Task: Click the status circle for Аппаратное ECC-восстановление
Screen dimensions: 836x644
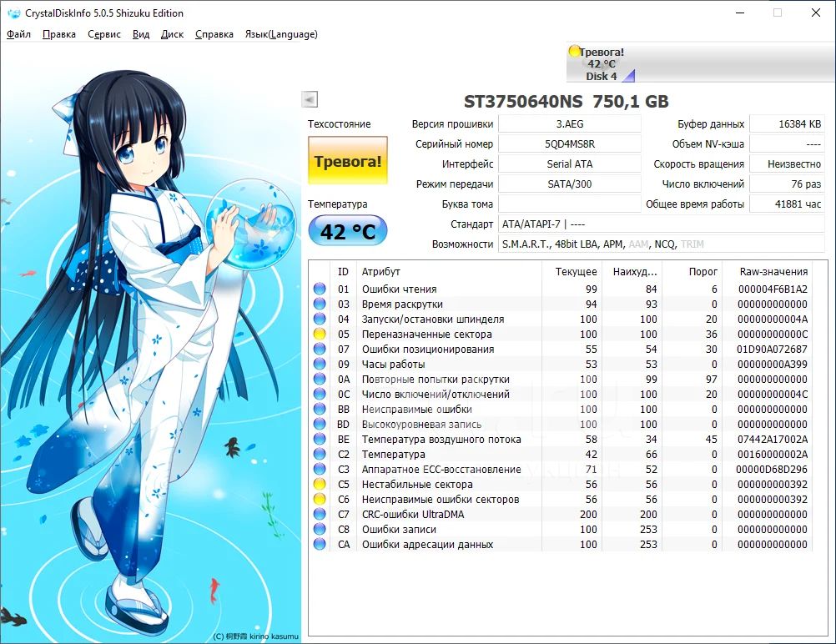Action: (x=320, y=469)
